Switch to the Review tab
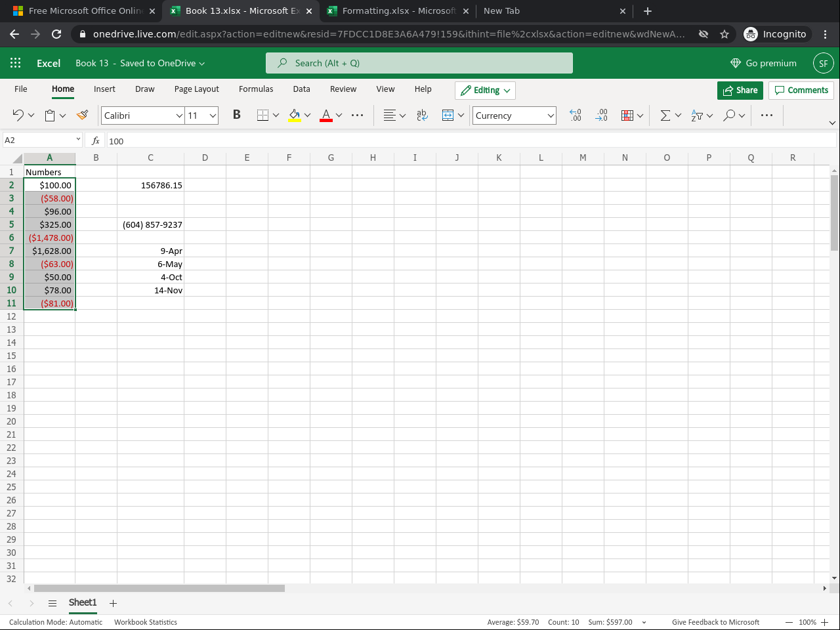 343,89
